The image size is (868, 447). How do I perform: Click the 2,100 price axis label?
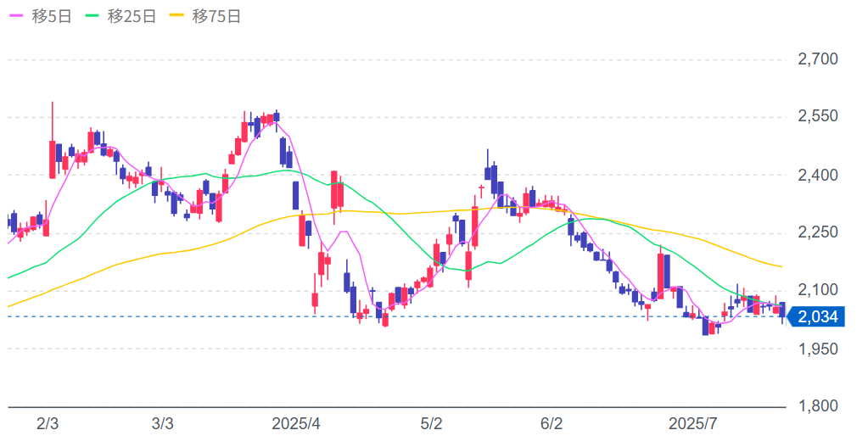[x=818, y=290]
